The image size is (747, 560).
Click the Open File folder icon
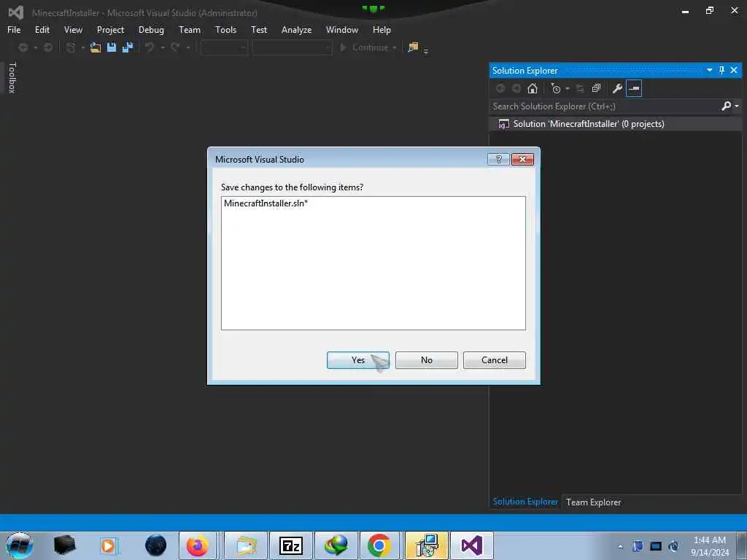(x=96, y=47)
